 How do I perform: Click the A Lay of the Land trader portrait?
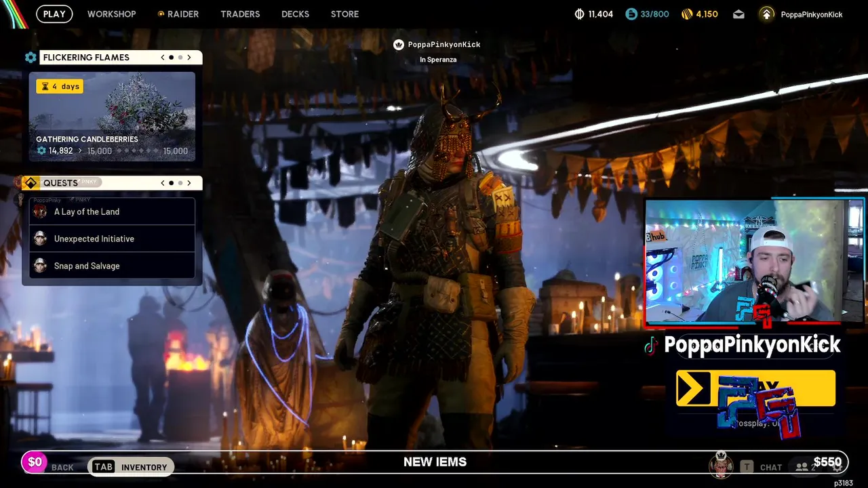40,211
